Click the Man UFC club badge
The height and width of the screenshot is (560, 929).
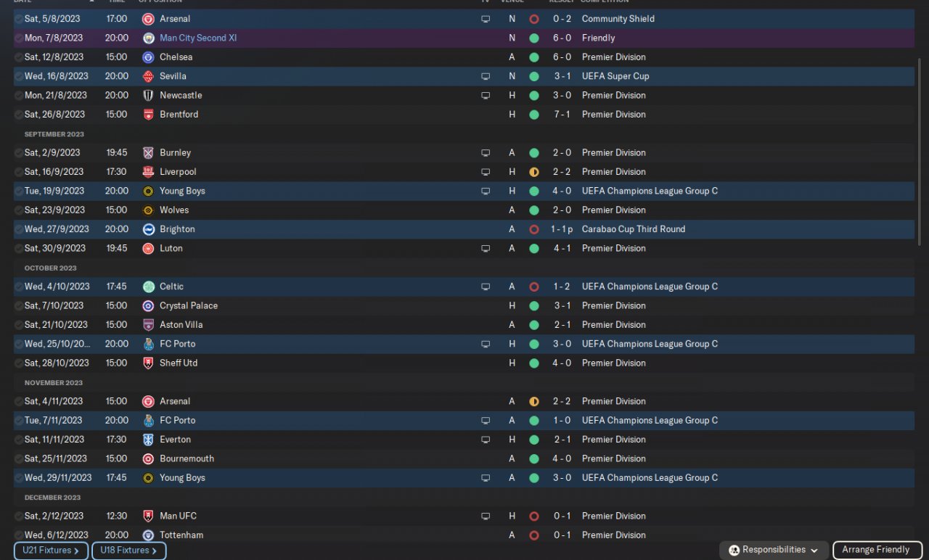(x=148, y=516)
